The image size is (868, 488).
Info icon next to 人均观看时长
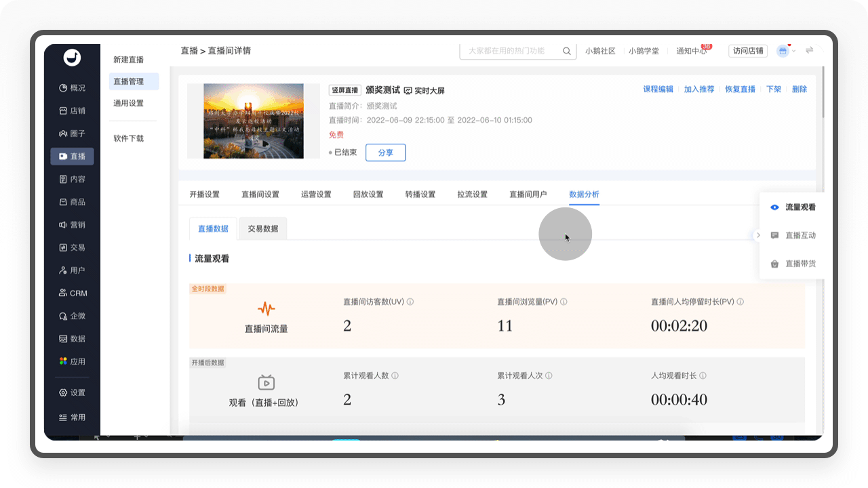tap(703, 375)
